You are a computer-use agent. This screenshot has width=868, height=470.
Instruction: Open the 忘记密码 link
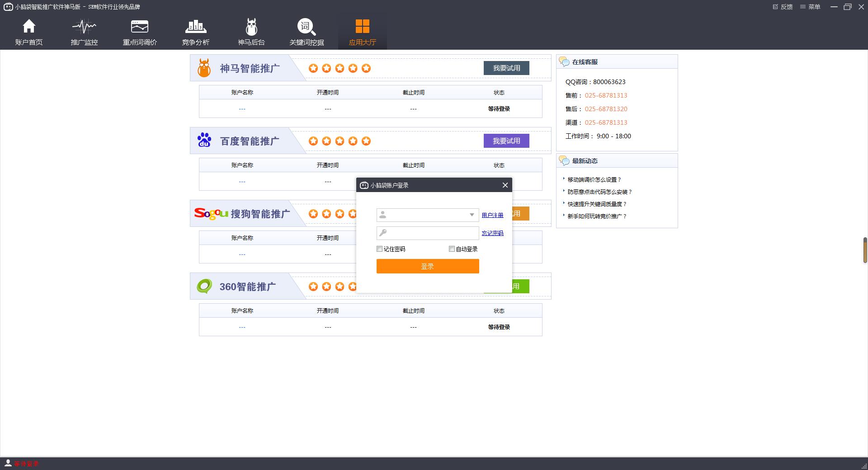tap(492, 234)
